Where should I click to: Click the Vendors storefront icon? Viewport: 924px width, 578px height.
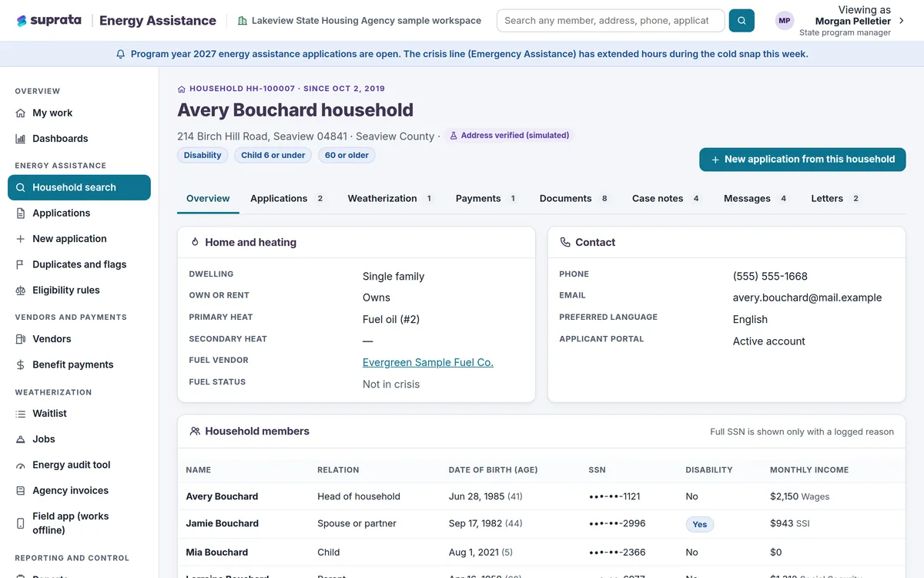(21, 339)
